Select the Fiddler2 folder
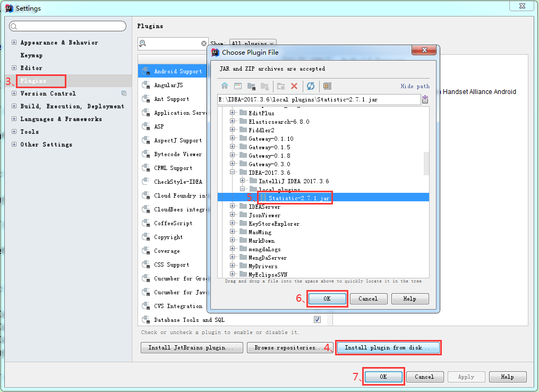 (x=261, y=130)
